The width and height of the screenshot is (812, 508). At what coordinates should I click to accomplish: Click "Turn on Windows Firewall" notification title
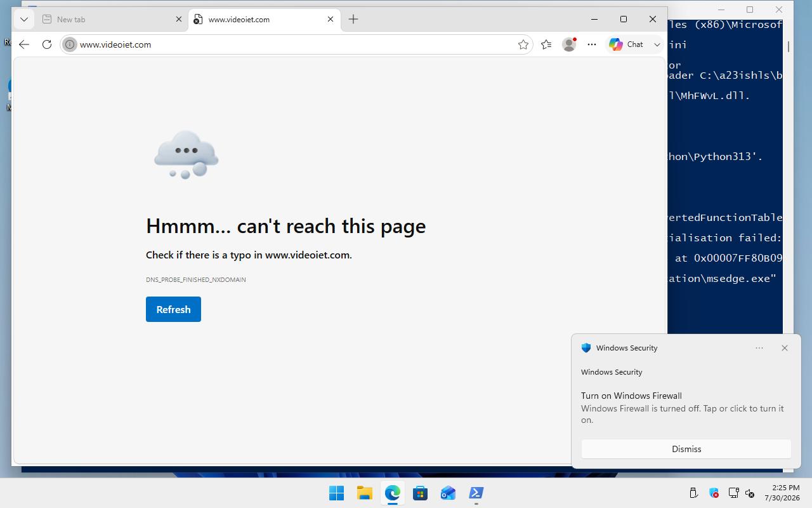coord(631,396)
